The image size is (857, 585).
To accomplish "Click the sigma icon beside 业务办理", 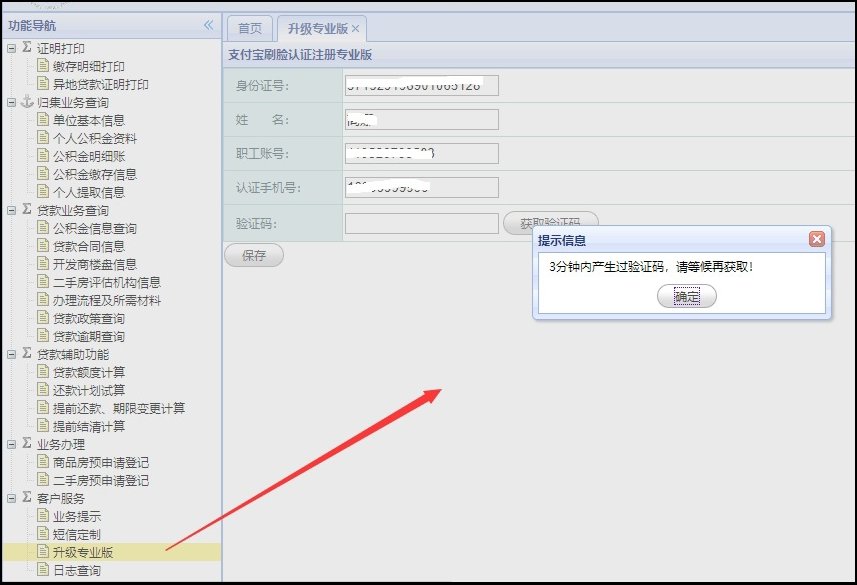I will [x=27, y=444].
